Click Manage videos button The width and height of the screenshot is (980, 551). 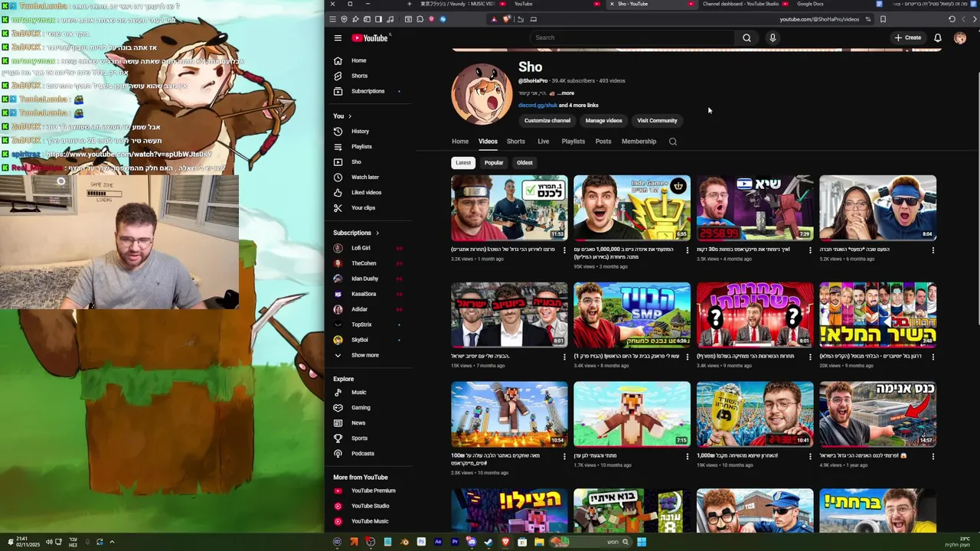tap(604, 120)
